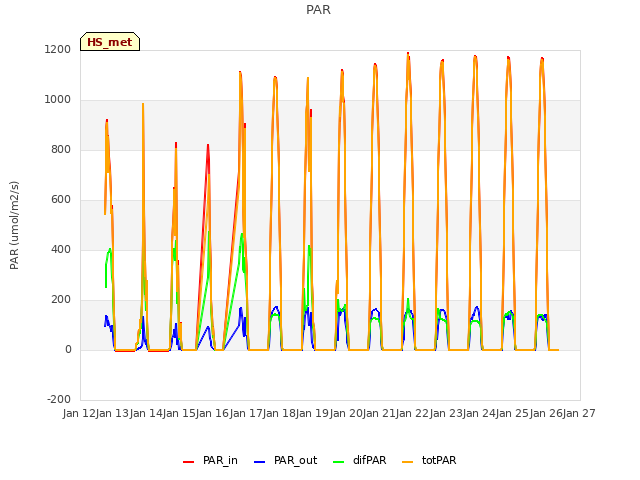Click the PAR (umol/m2/s) axis label
The width and height of the screenshot is (640, 480).
(x=14, y=225)
